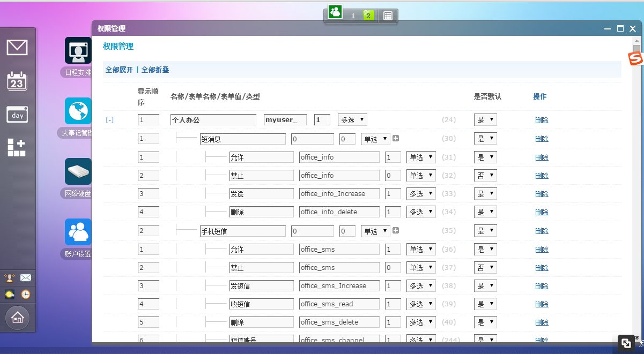Open 多选 type dropdown for 个人办公
This screenshot has height=354, width=644.
point(352,120)
